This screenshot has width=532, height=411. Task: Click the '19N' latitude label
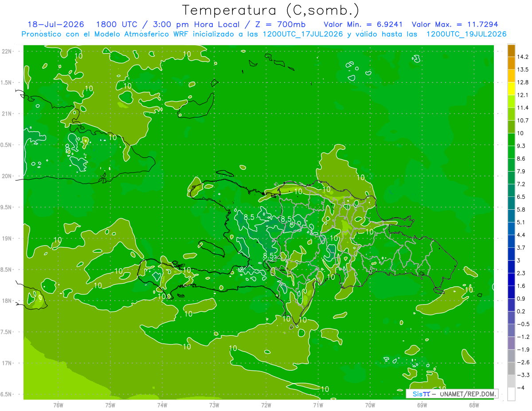click(7, 239)
